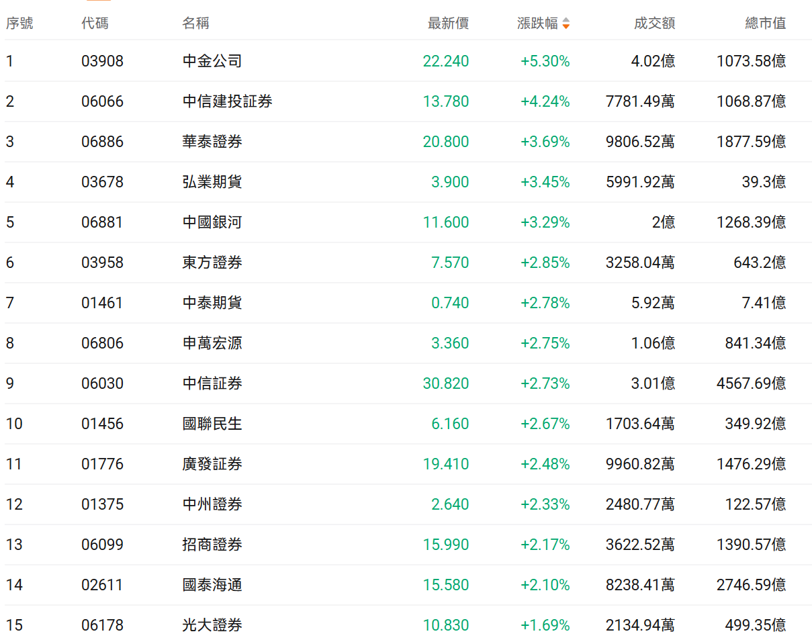Click the 代碼 column header

(x=95, y=24)
